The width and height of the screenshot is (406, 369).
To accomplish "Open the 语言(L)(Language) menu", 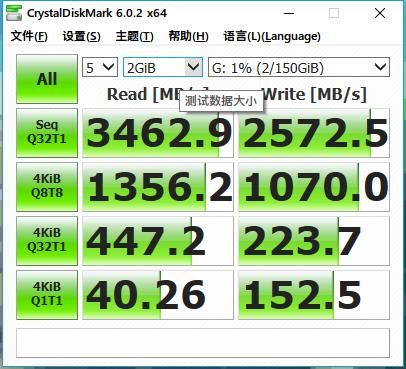I will (x=272, y=36).
